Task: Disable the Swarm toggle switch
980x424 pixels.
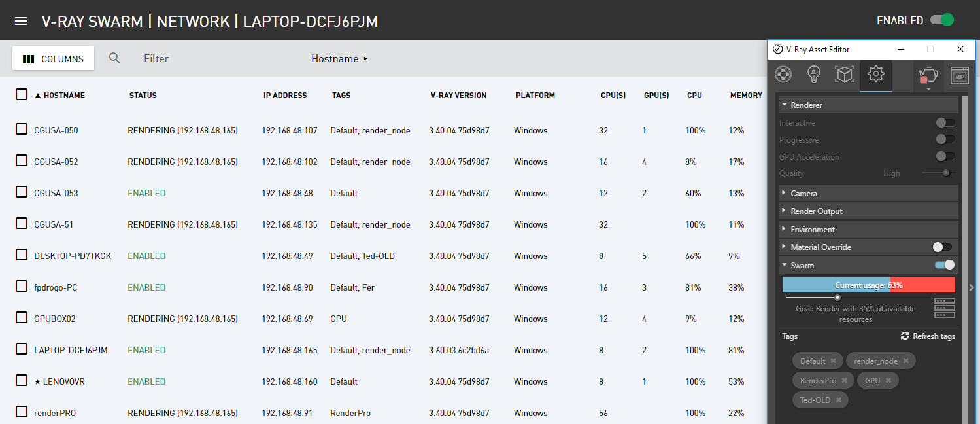Action: coord(945,265)
